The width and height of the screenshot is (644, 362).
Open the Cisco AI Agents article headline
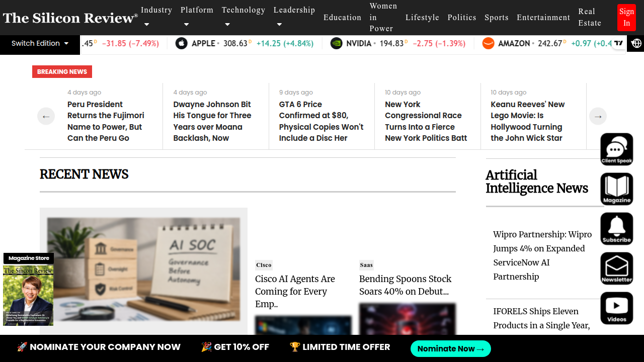click(295, 291)
